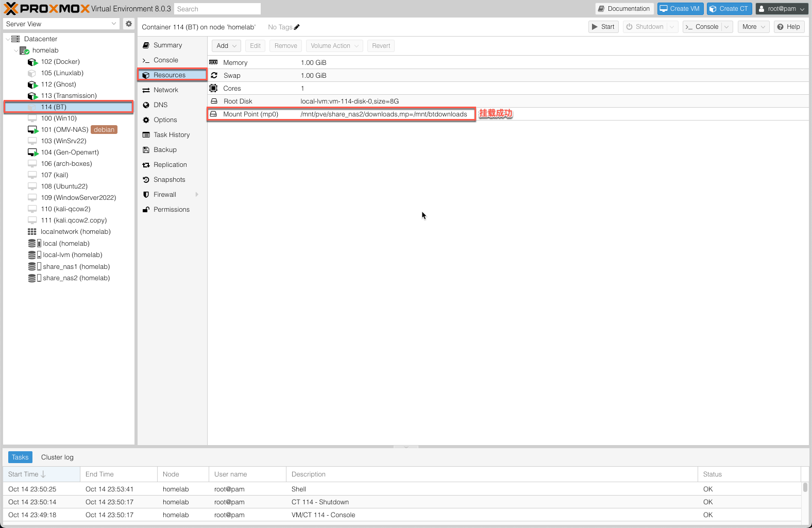Click the Snapshots history icon

point(146,180)
